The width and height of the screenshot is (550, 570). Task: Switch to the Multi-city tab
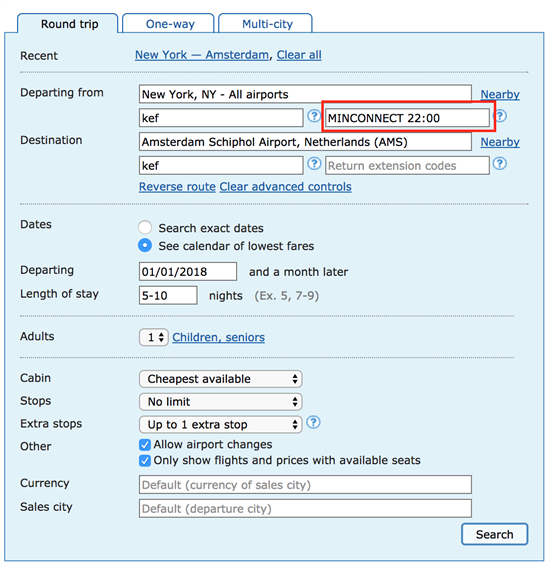(x=266, y=24)
